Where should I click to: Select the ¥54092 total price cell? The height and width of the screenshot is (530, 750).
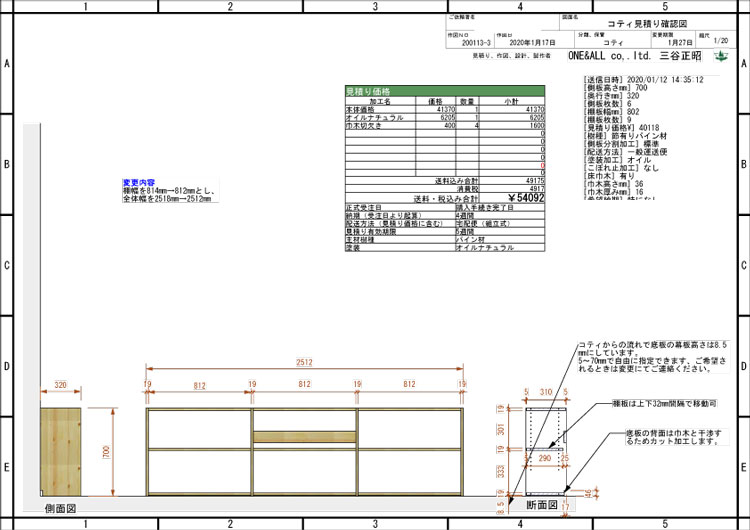click(x=525, y=198)
